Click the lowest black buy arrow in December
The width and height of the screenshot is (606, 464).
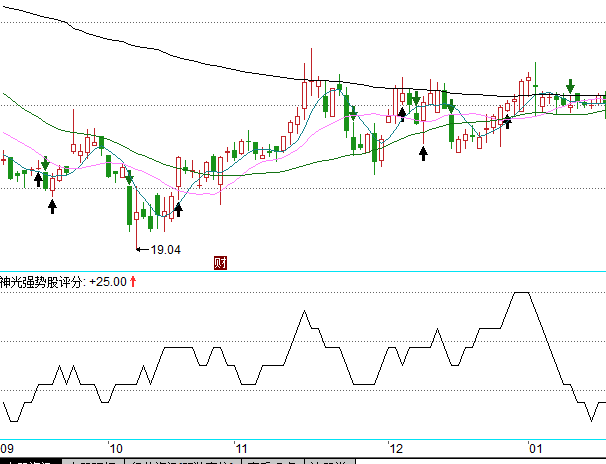[424, 153]
